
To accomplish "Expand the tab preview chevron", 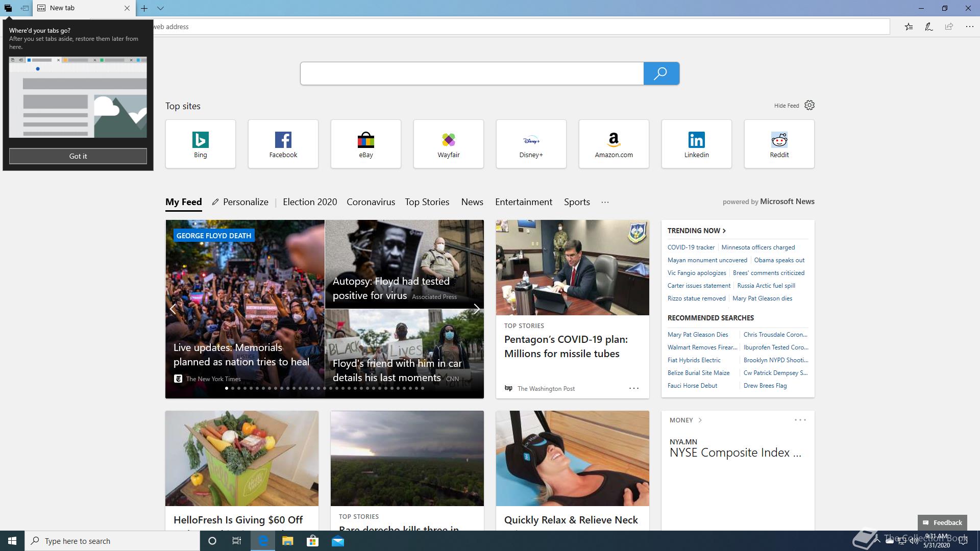I will pyautogui.click(x=160, y=8).
